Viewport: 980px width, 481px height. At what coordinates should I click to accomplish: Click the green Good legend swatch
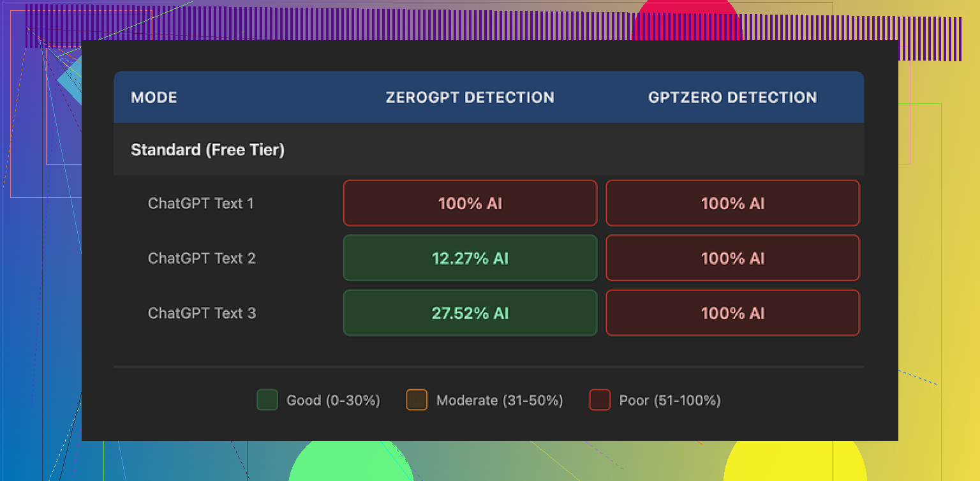tap(267, 401)
